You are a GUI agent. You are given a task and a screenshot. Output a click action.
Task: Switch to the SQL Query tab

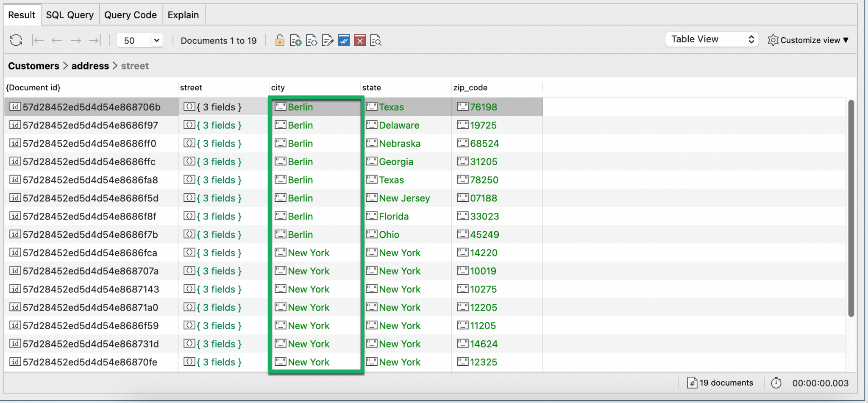click(x=70, y=15)
